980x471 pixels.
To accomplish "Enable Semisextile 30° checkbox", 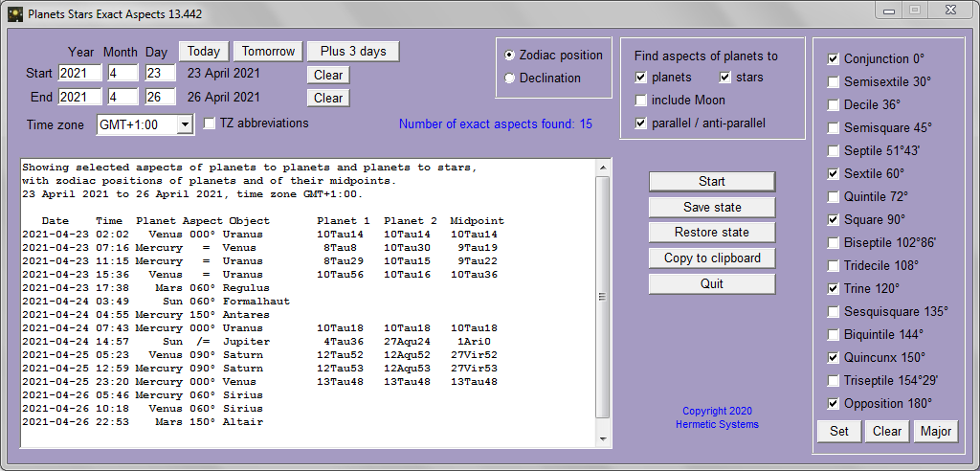I will [834, 82].
